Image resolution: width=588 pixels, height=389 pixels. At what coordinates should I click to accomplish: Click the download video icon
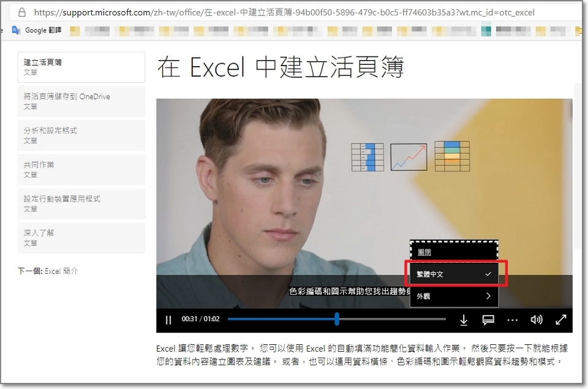tap(464, 320)
